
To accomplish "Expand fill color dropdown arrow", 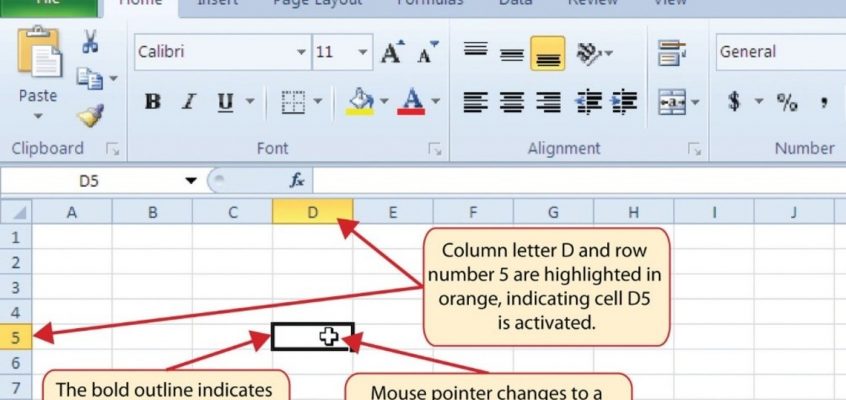I will click(x=384, y=101).
